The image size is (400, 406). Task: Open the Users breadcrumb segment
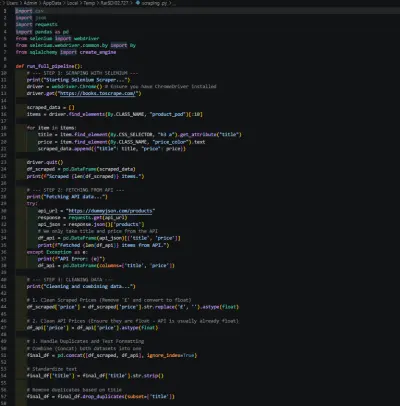[12, 3]
